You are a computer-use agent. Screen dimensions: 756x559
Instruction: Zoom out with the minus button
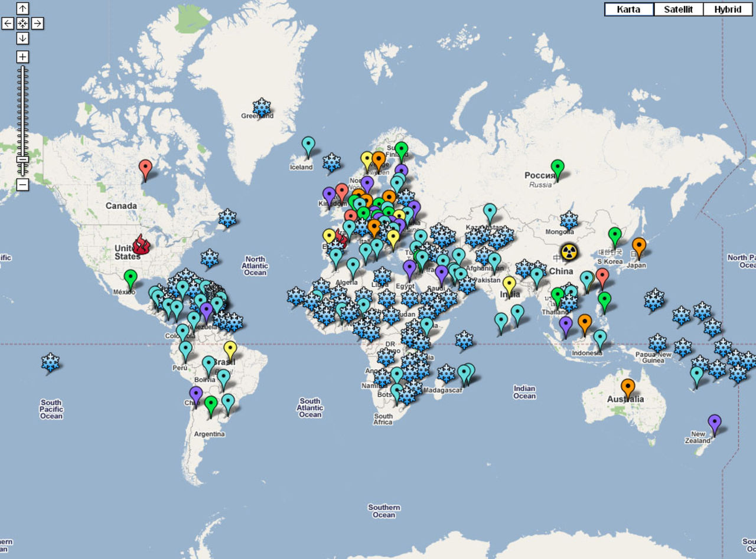coord(22,185)
